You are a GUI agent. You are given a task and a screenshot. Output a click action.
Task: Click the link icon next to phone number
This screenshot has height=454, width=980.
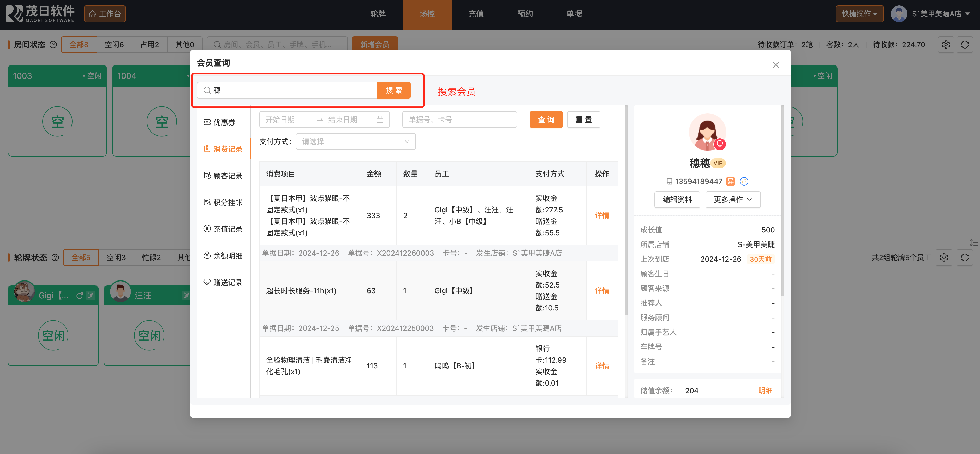(744, 181)
